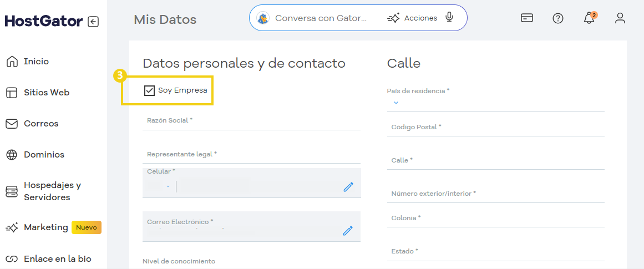This screenshot has height=269, width=644.
Task: Edit Correo Electrónico with the pencil icon
Action: (x=348, y=230)
